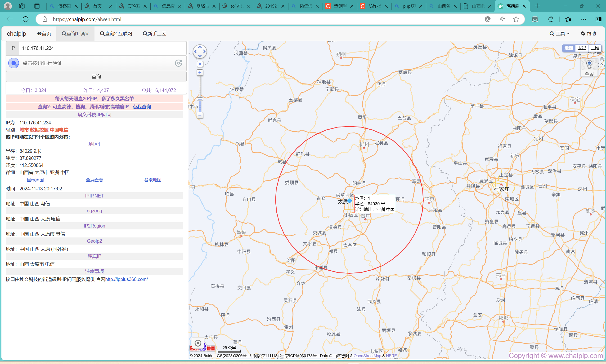Open the ipplus360.com official link

coord(126,279)
